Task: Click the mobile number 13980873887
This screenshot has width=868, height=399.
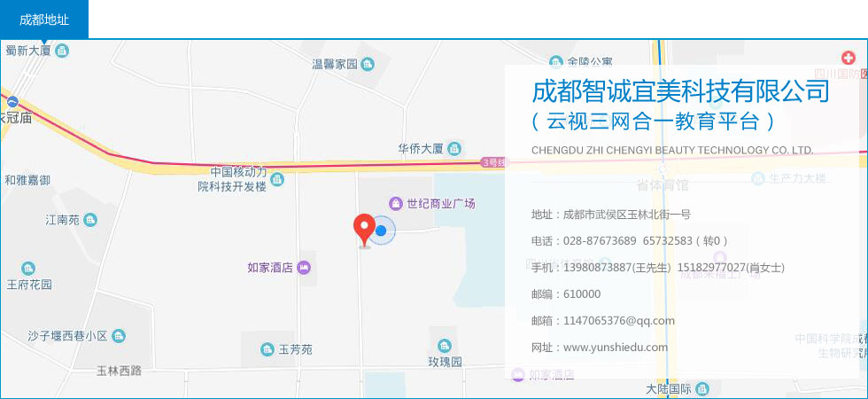Action: pos(597,268)
